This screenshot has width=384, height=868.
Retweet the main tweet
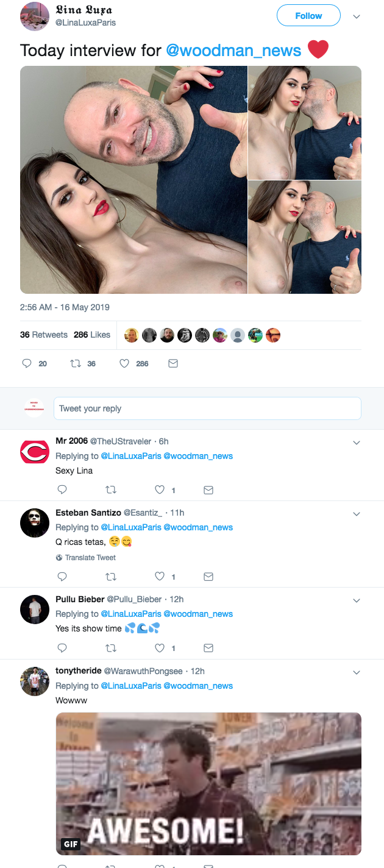(76, 363)
